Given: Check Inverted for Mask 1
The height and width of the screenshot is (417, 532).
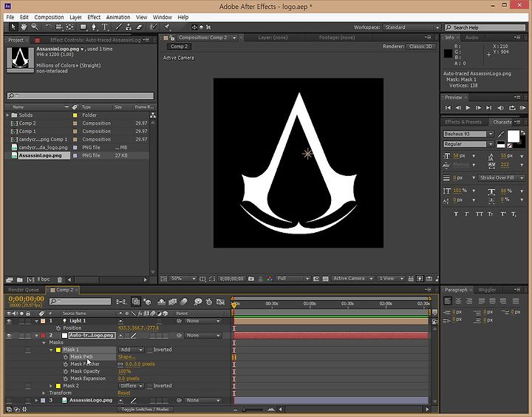Looking at the screenshot, I should [149, 350].
